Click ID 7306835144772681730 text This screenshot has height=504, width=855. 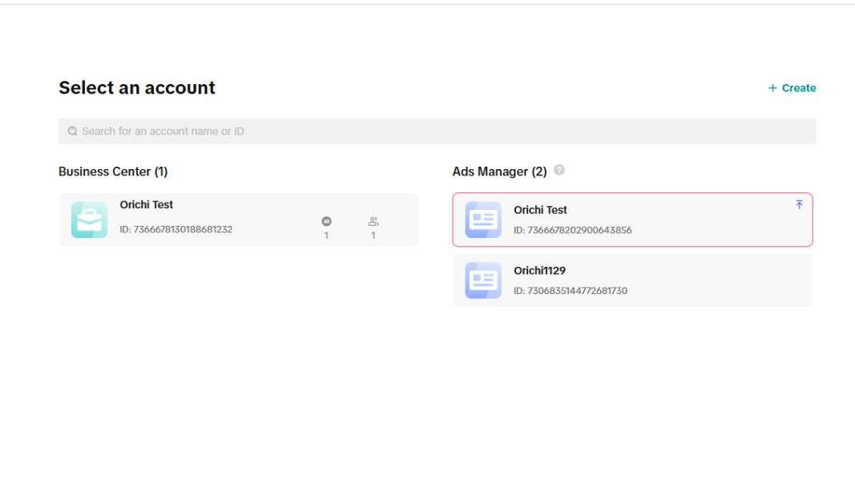tap(571, 291)
